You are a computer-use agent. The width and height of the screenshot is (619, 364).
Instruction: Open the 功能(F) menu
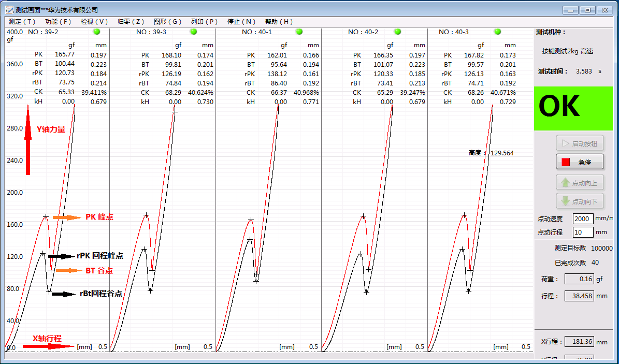(x=58, y=22)
